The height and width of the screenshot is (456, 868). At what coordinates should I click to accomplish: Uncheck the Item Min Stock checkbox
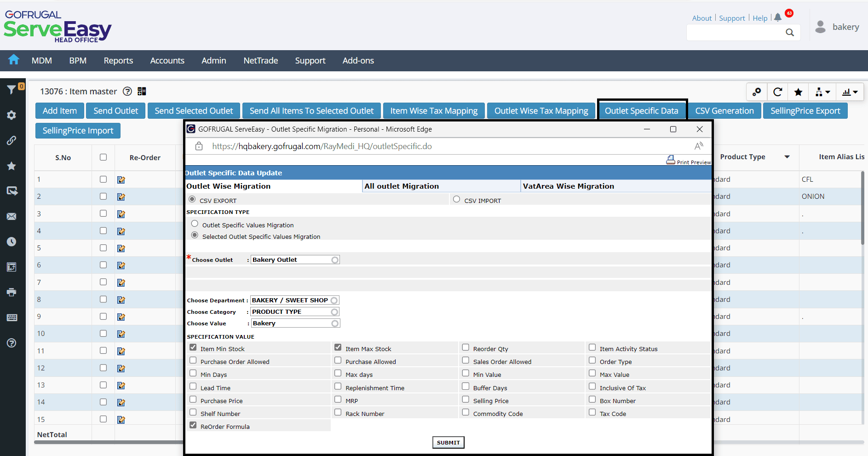[x=193, y=347]
